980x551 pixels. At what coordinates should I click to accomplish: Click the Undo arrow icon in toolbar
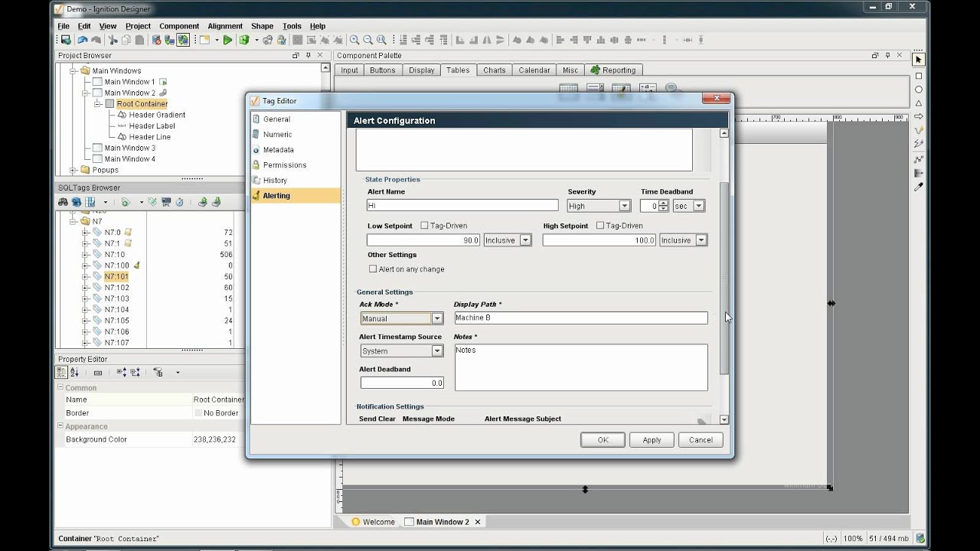point(82,40)
